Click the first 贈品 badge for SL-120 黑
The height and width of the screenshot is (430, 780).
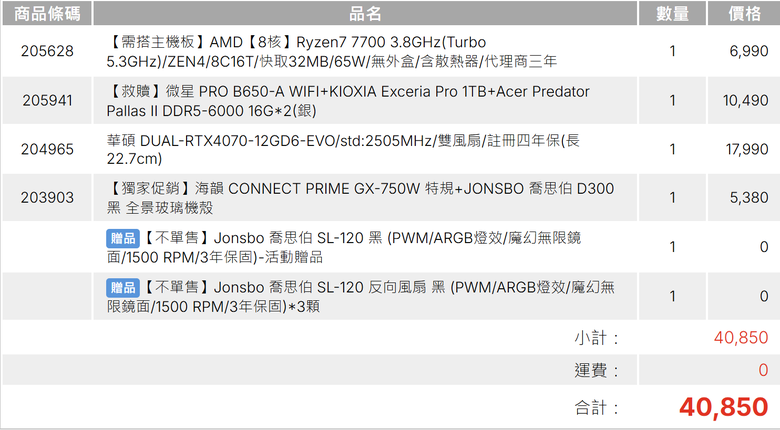123,238
